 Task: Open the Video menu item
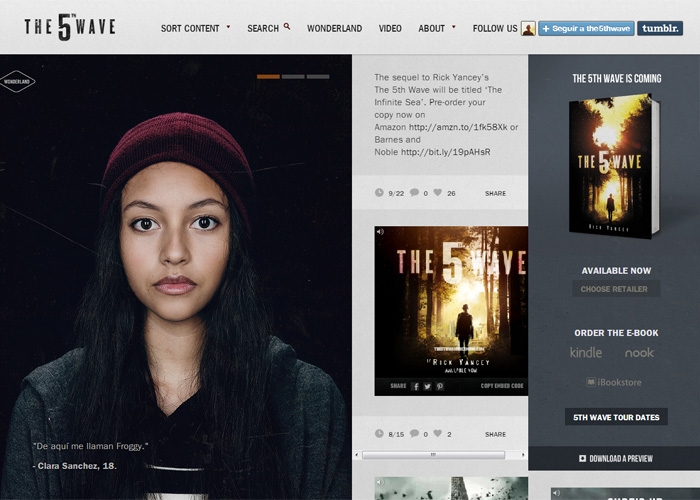tap(390, 28)
